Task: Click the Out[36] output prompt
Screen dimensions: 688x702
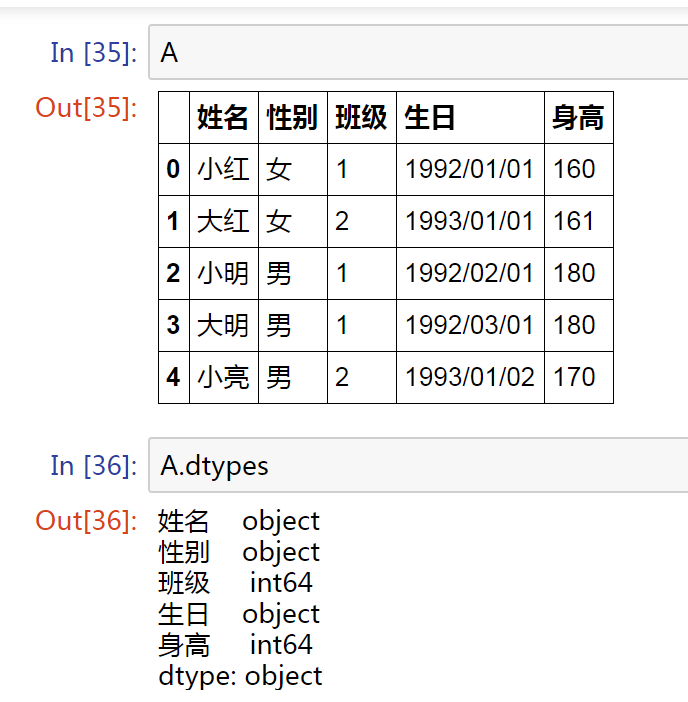Action: pos(86,520)
